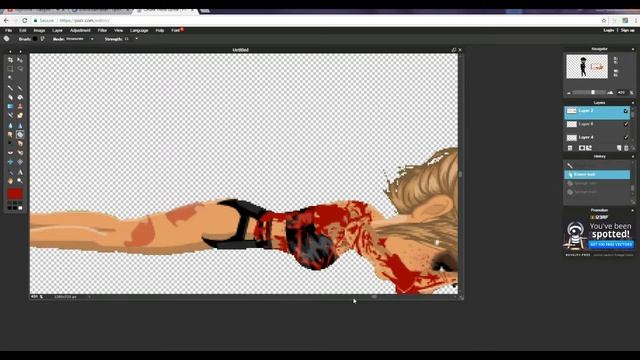Open the Layer menu
The image size is (640, 360).
[58, 31]
